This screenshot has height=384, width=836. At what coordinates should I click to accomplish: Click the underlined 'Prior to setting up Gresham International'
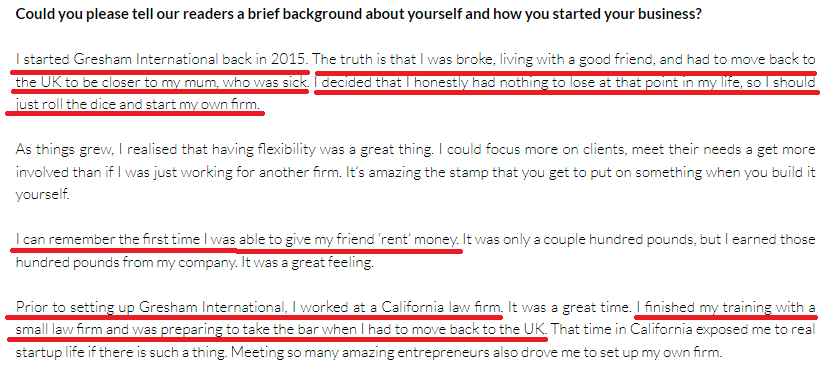tap(149, 308)
